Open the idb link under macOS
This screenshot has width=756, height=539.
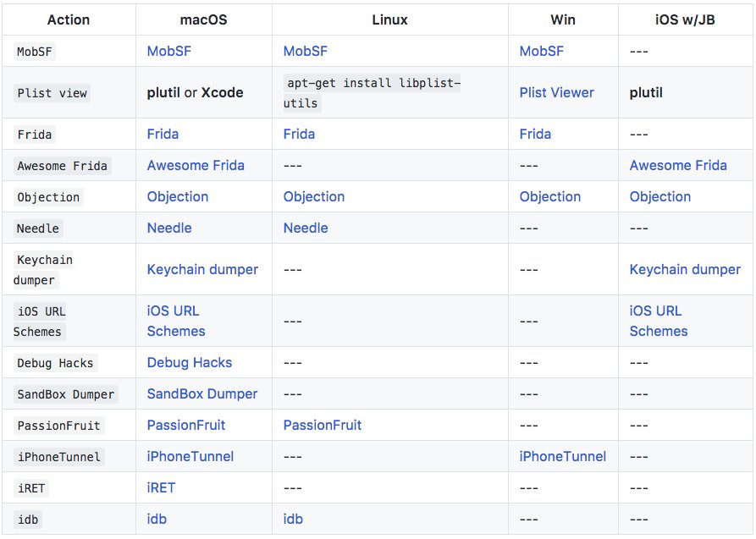click(x=157, y=520)
